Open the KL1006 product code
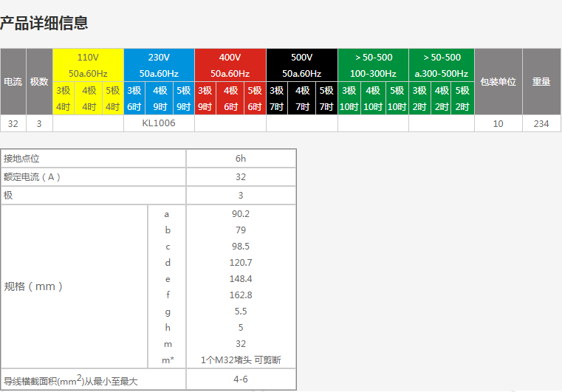562x392 pixels. [159, 123]
